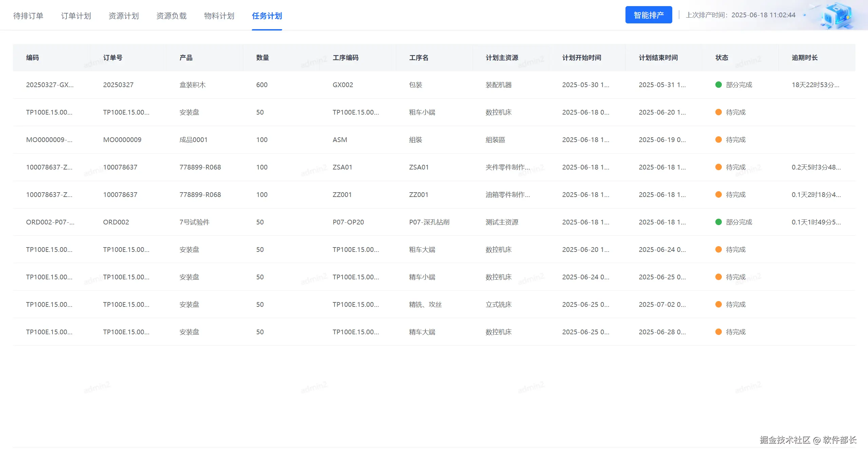Select the 资源负载 tab
The image size is (868, 456).
coord(171,16)
